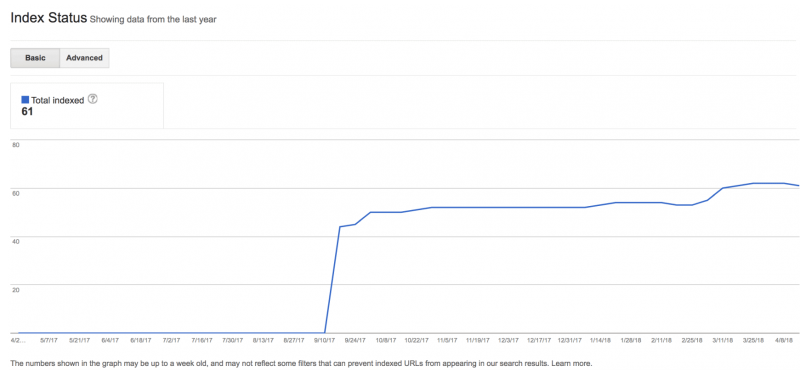The image size is (800, 383).
Task: Select the total indexed count 61
Action: [x=27, y=112]
